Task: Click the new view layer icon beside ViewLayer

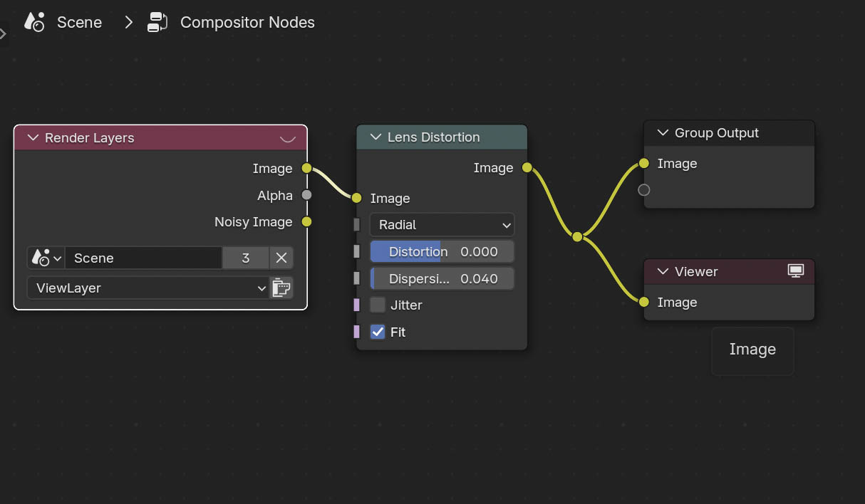Action: coord(281,288)
